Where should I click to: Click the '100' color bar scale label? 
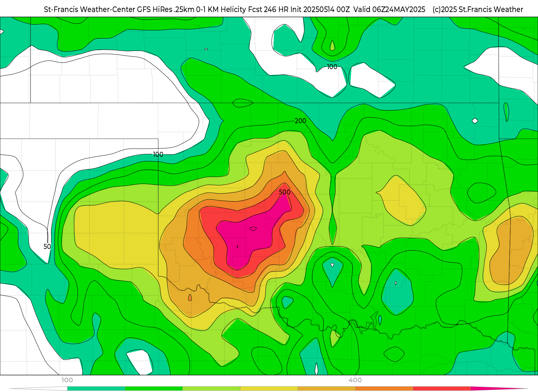point(67,380)
